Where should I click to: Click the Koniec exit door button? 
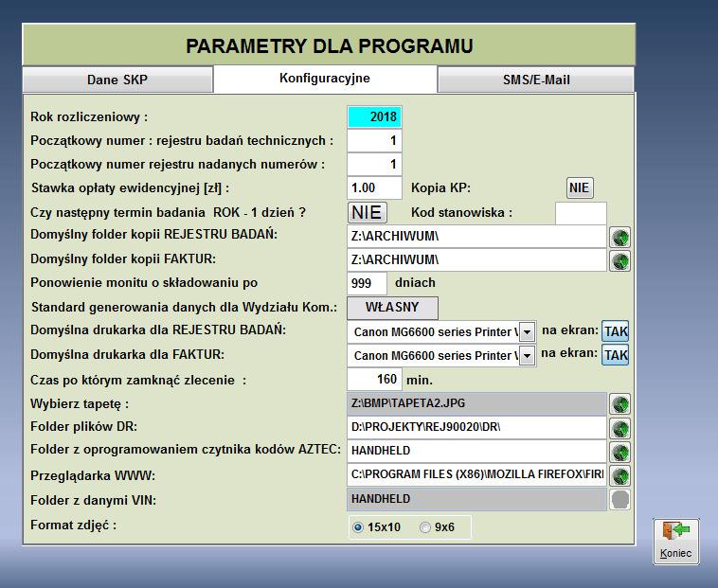[x=676, y=542]
